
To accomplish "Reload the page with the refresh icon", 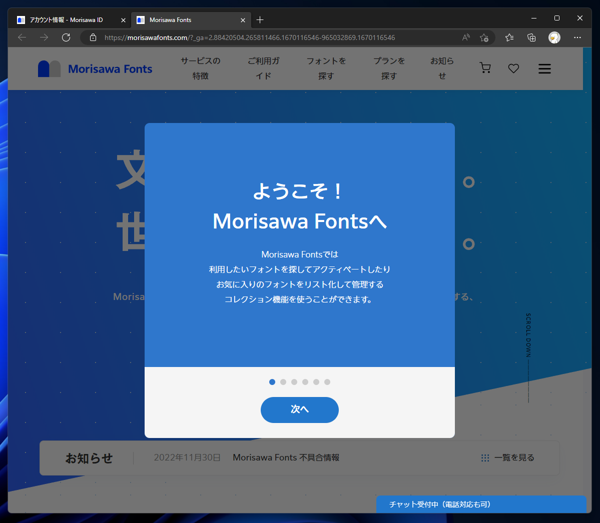I will tap(66, 37).
